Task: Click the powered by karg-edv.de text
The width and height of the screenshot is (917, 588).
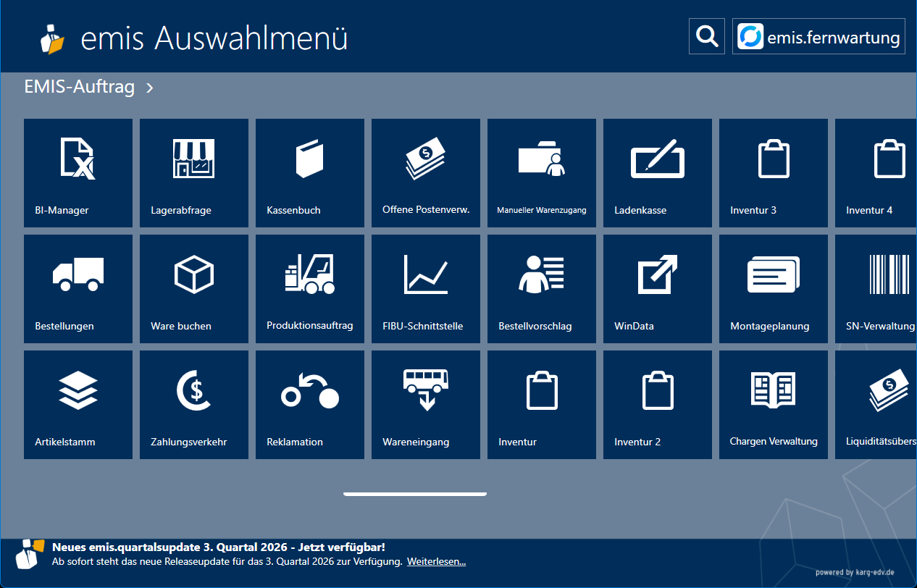Action: 855,572
